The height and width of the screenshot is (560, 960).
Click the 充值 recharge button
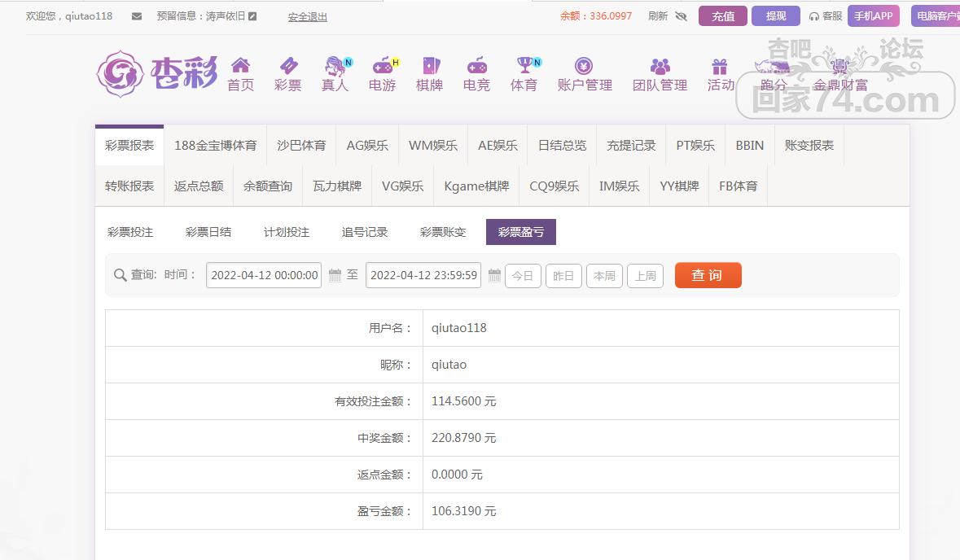click(722, 16)
